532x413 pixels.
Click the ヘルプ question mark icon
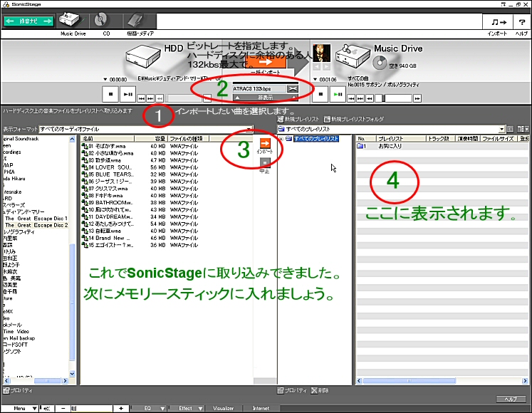pyautogui.click(x=521, y=23)
